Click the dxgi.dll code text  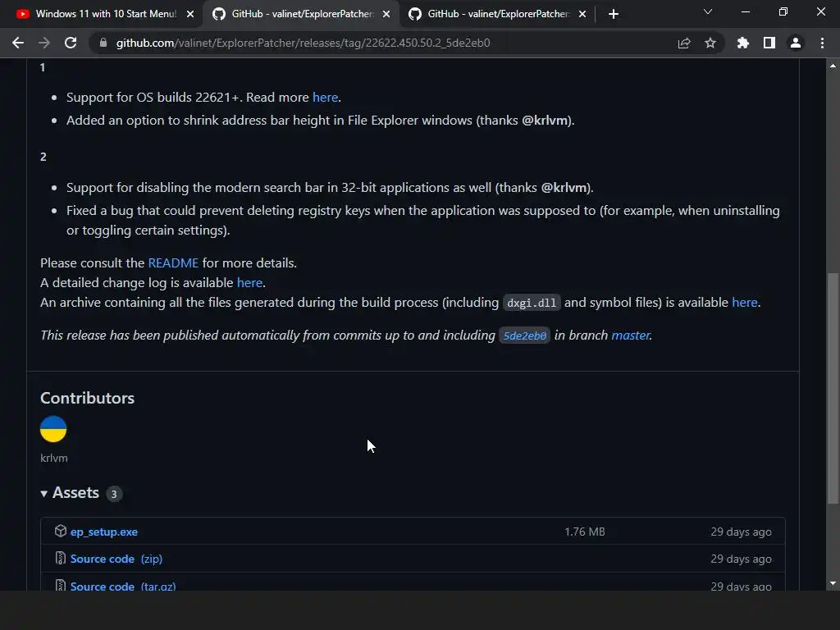click(532, 304)
